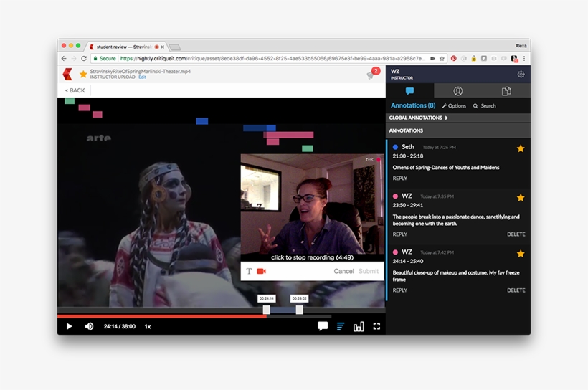
Task: Reload the browser page
Action: (84, 59)
